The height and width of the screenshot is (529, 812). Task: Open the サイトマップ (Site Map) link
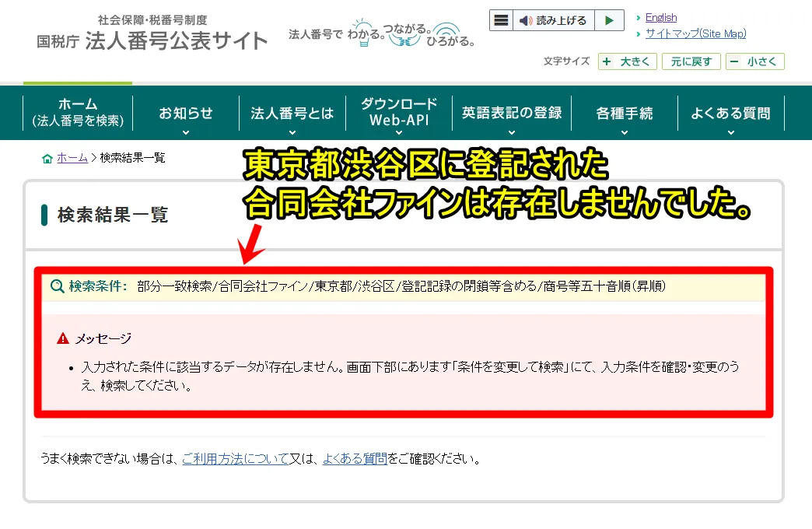coord(695,33)
